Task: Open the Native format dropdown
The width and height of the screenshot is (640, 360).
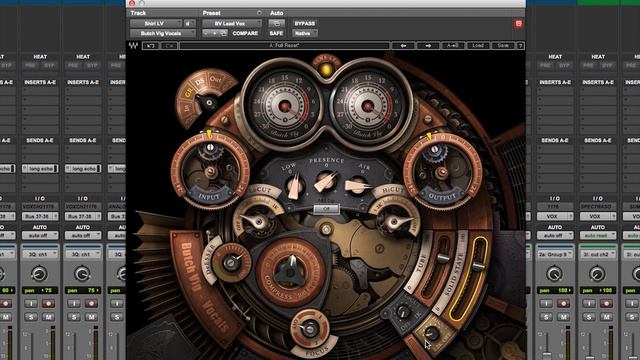Action: pyautogui.click(x=304, y=33)
